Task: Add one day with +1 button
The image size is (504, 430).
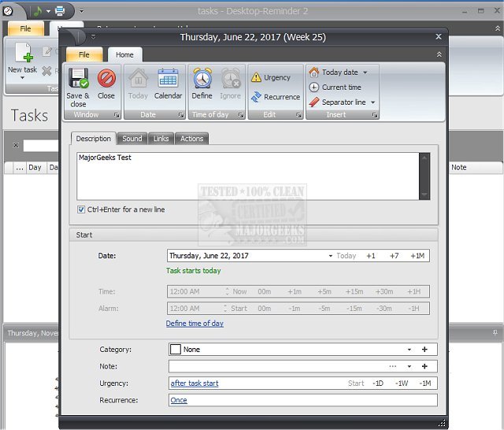Action: (371, 256)
